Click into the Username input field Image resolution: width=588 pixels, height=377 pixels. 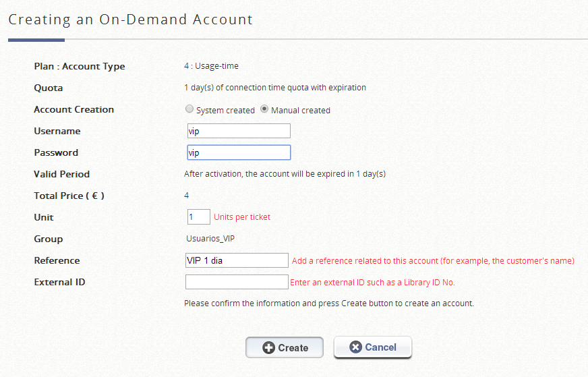pyautogui.click(x=239, y=131)
